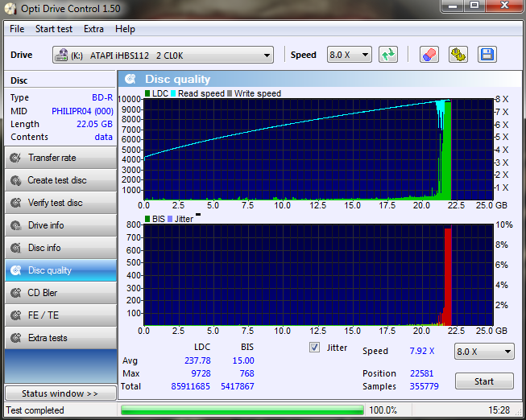Click the elapsed time 15:28
The width and height of the screenshot is (526, 420).
(499, 410)
